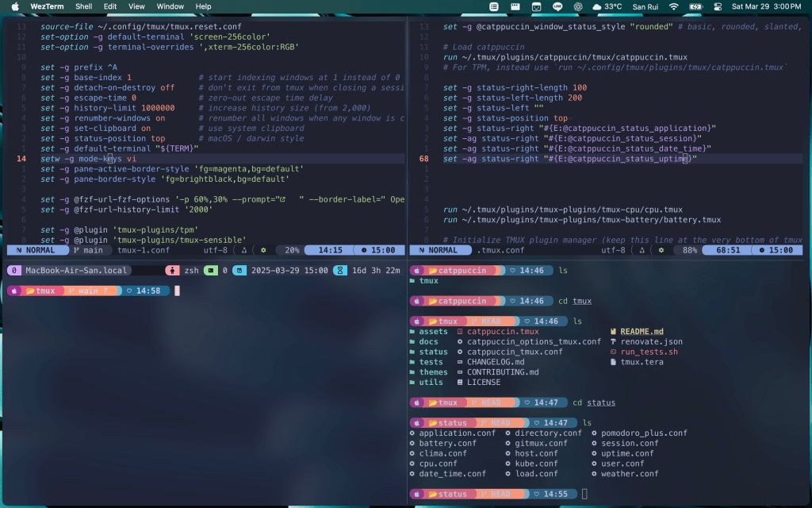
Task: Click the Wi-Fi status icon
Action: tap(673, 6)
